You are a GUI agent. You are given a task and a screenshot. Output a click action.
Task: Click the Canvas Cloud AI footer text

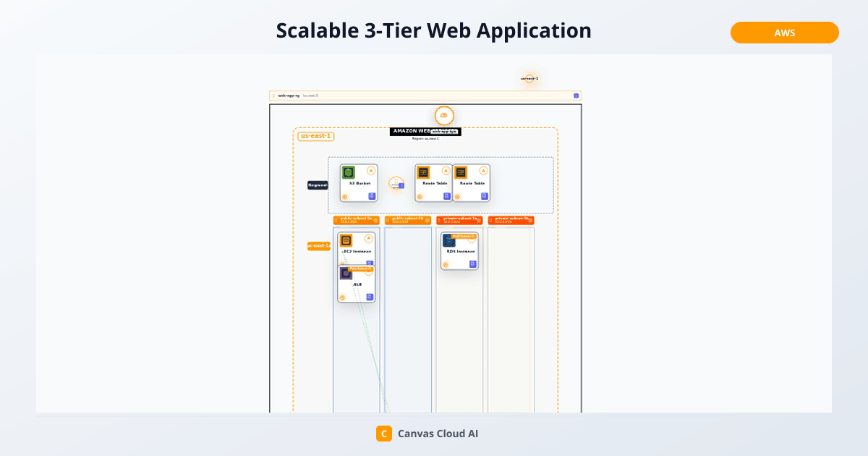pyautogui.click(x=438, y=434)
